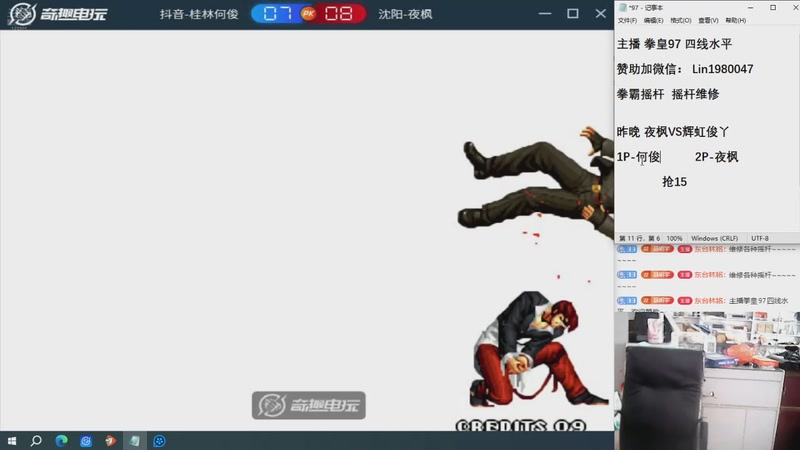The height and width of the screenshot is (450, 800).
Task: Click the text 2P-夜枫 in Notepad
Action: pyautogui.click(x=716, y=157)
